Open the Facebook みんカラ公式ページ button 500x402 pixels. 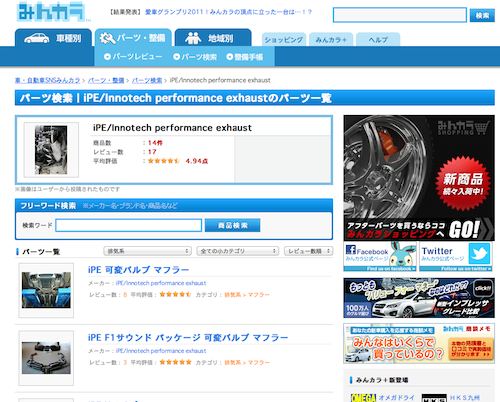pyautogui.click(x=380, y=256)
